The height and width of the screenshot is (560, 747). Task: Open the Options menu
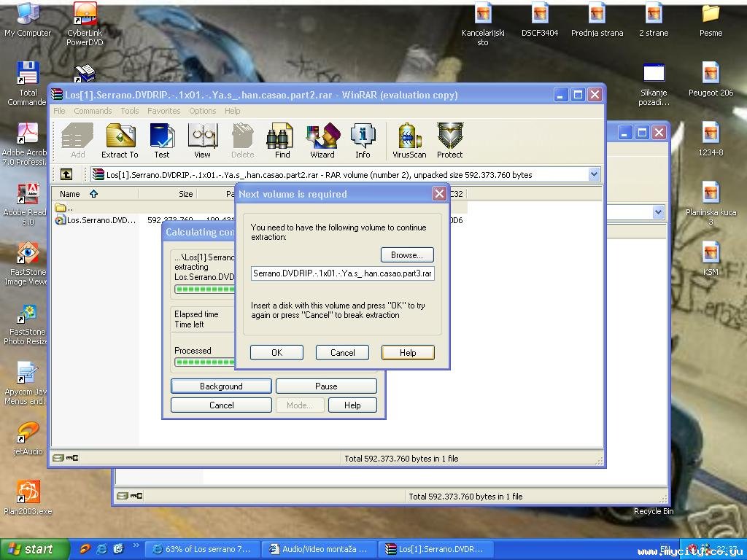pyautogui.click(x=203, y=111)
